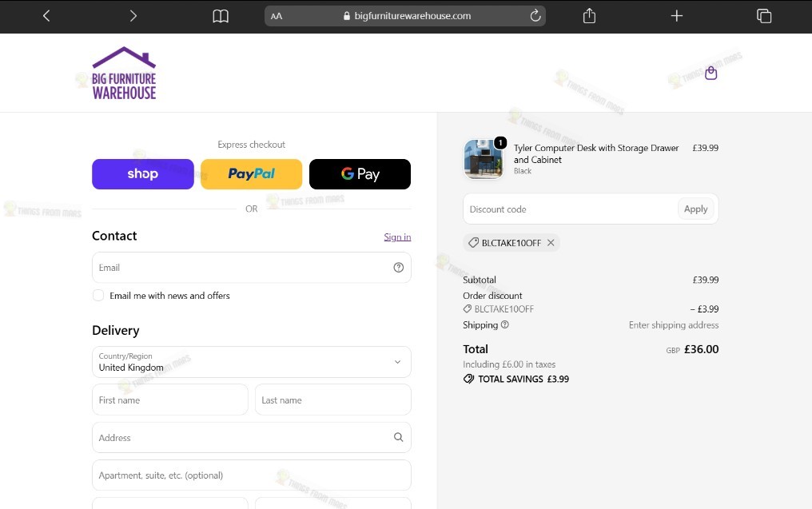Open the shopping bag cart icon

coord(711,73)
